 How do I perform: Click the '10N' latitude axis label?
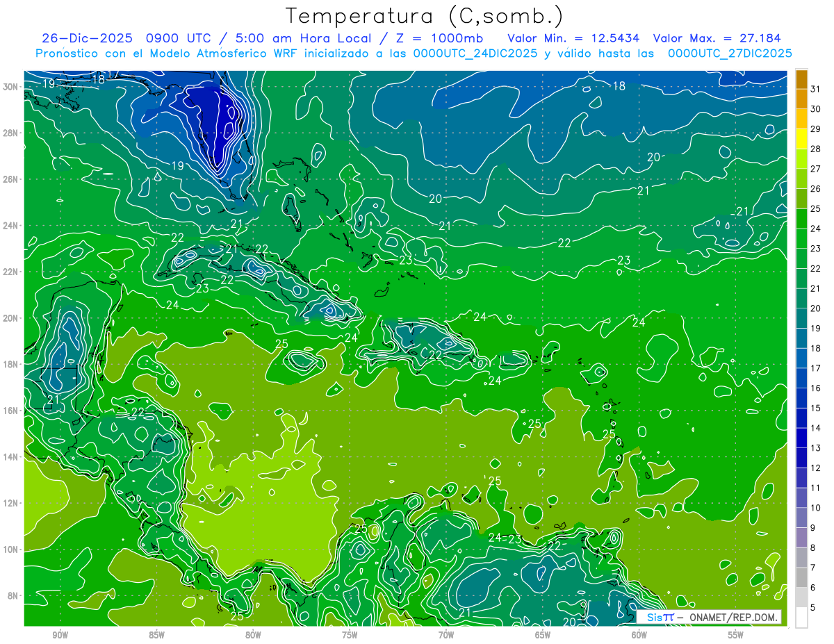(10, 550)
